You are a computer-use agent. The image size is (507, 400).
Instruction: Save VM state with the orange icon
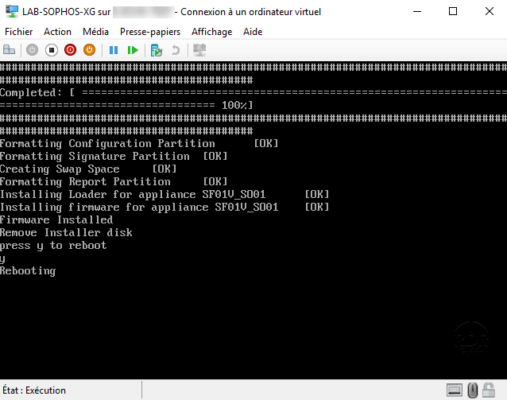tap(89, 50)
